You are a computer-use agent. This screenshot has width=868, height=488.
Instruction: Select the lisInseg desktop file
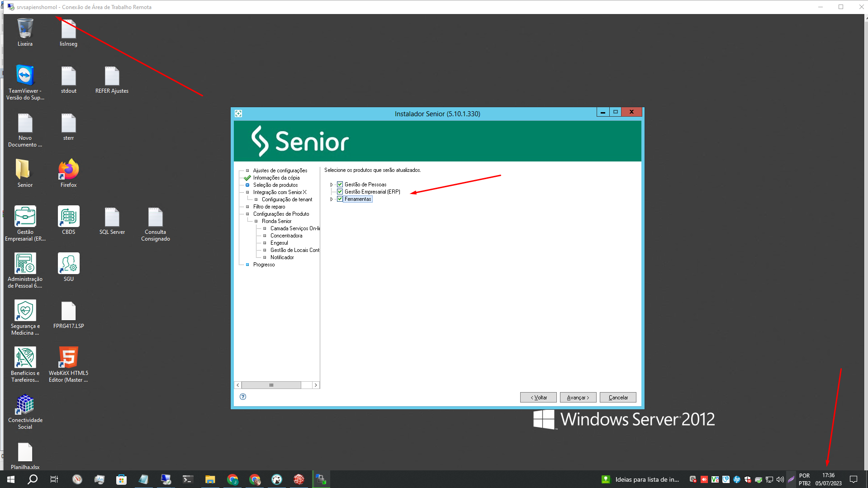tap(68, 33)
